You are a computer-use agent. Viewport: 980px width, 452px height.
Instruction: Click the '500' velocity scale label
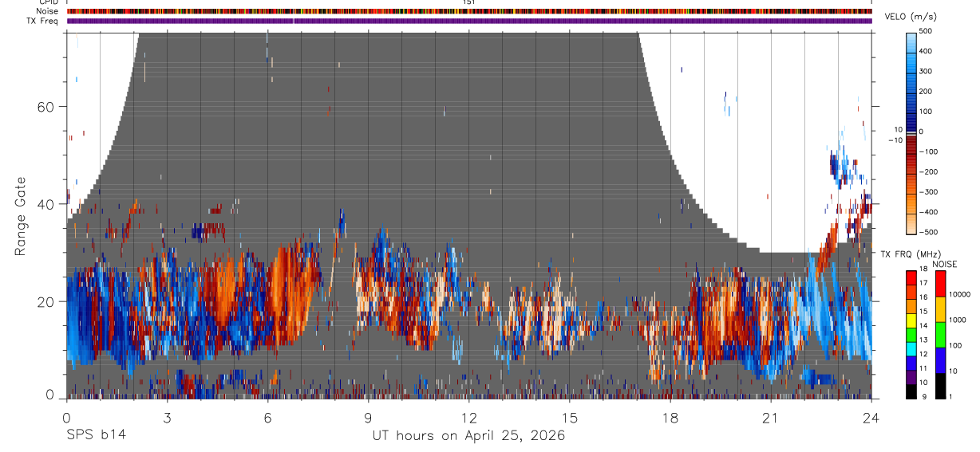pos(926,31)
